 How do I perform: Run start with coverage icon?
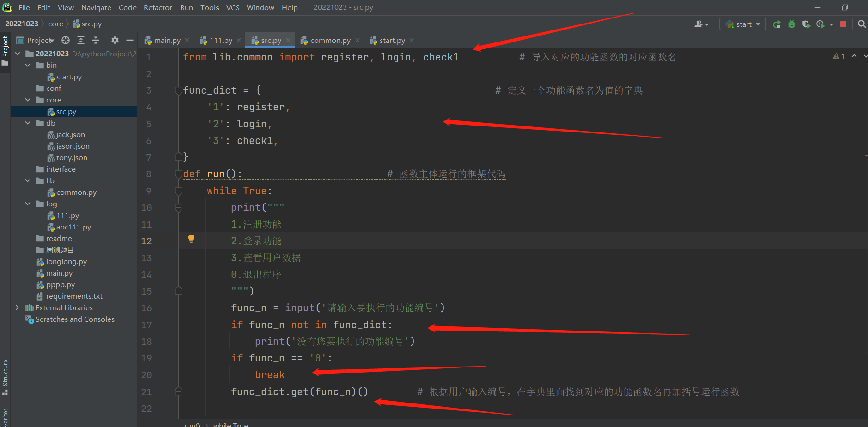[x=806, y=24]
